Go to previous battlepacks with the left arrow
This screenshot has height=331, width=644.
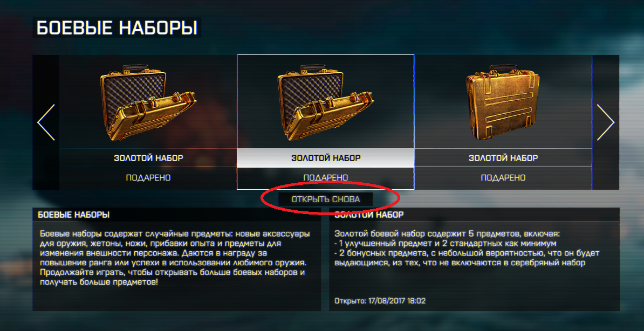point(46,122)
